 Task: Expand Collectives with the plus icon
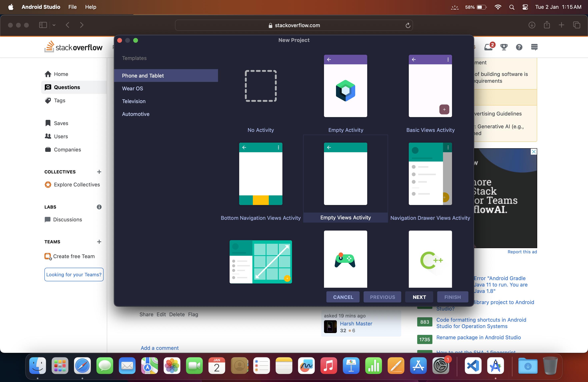point(99,172)
